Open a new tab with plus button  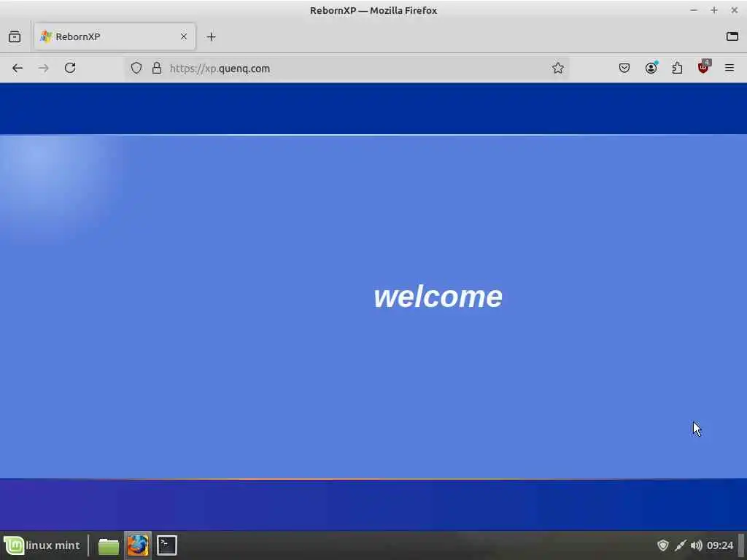(211, 36)
